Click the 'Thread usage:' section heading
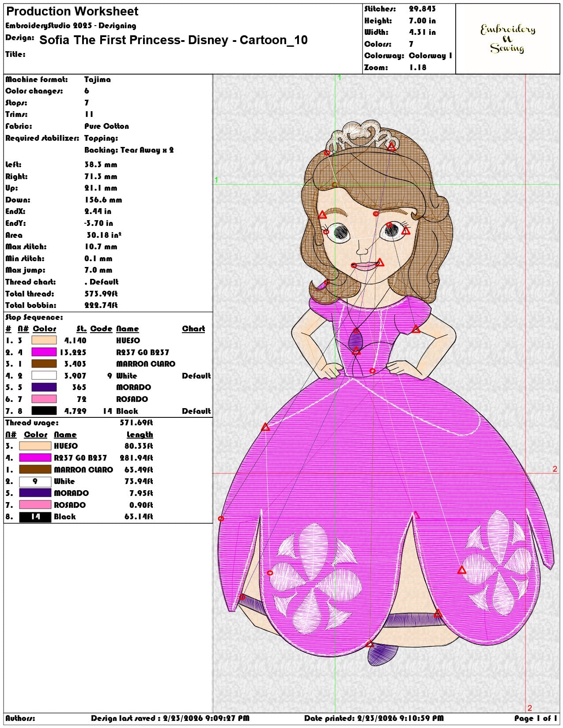 [x=32, y=423]
